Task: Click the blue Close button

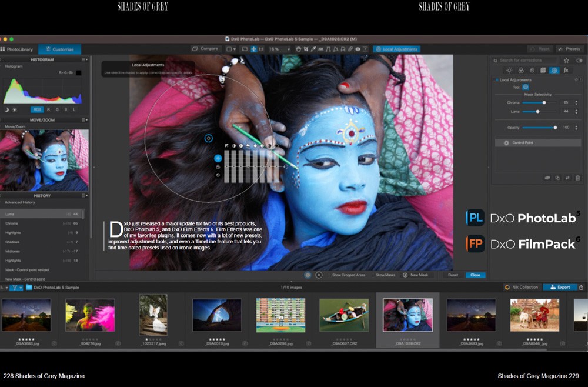Action: pos(475,275)
